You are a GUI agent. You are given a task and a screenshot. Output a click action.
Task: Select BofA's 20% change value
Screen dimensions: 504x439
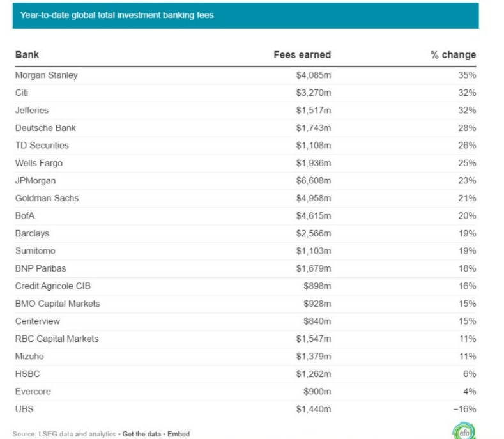click(x=467, y=216)
